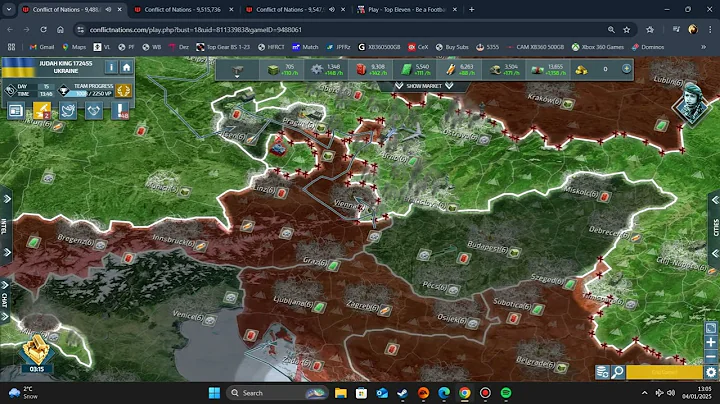Open the advisor pilot portrait
Viewport: 720px width, 404px height.
(x=691, y=103)
